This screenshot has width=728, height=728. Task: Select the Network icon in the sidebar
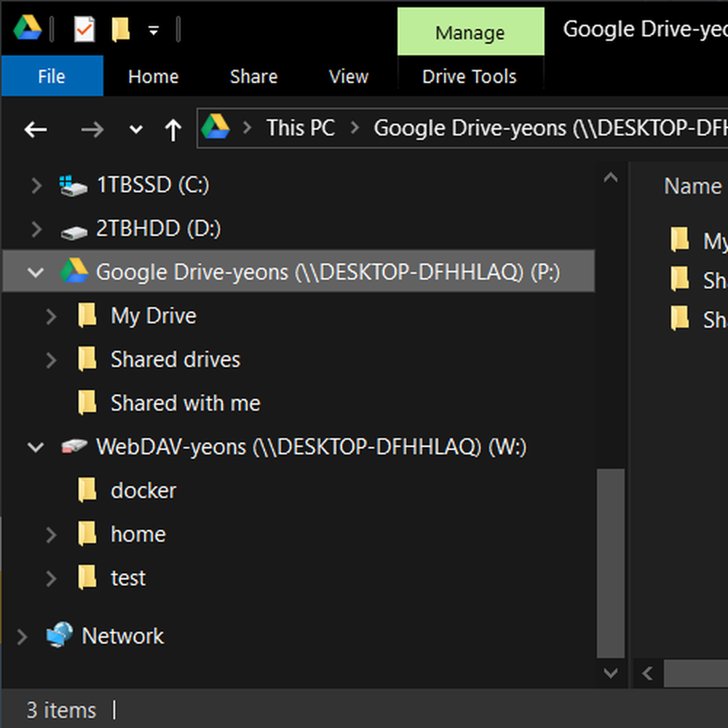[61, 636]
